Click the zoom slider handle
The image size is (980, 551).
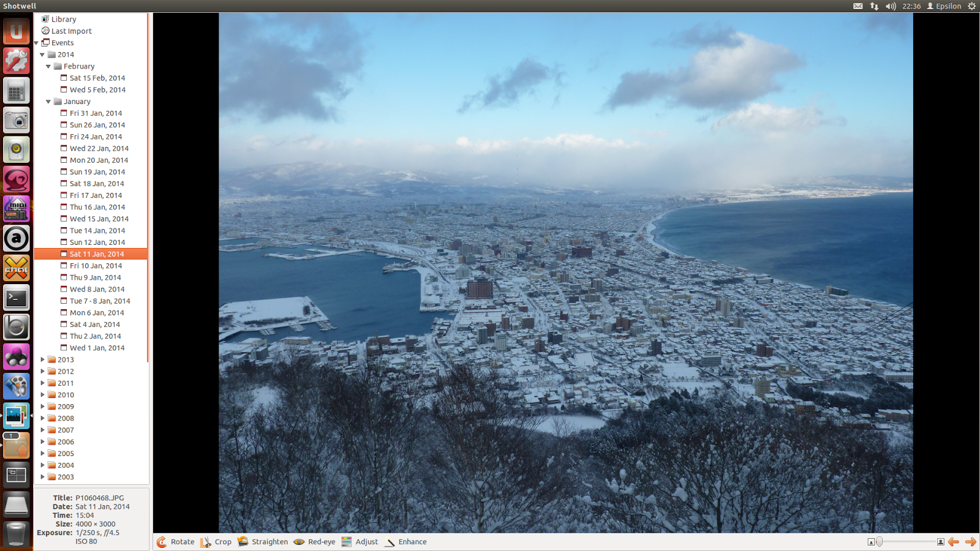coord(880,542)
